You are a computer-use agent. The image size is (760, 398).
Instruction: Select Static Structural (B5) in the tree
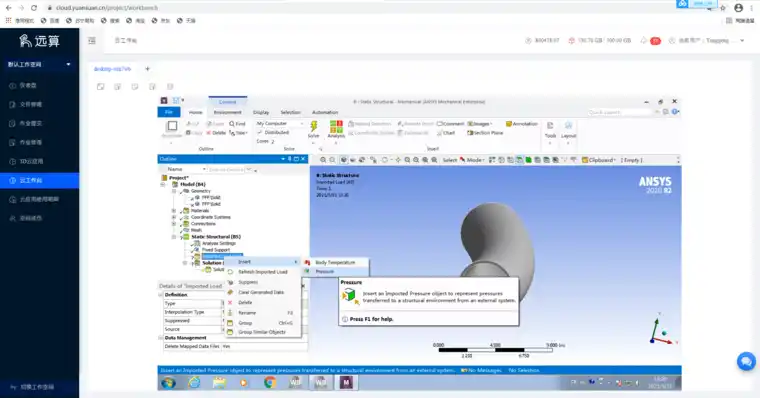coord(216,237)
